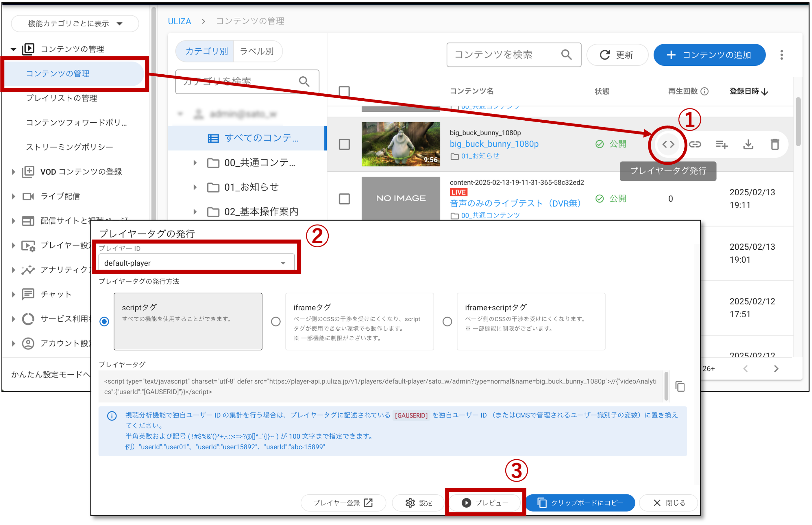The width and height of the screenshot is (812, 525).
Task: Click the play count info icon
Action: [x=704, y=91]
